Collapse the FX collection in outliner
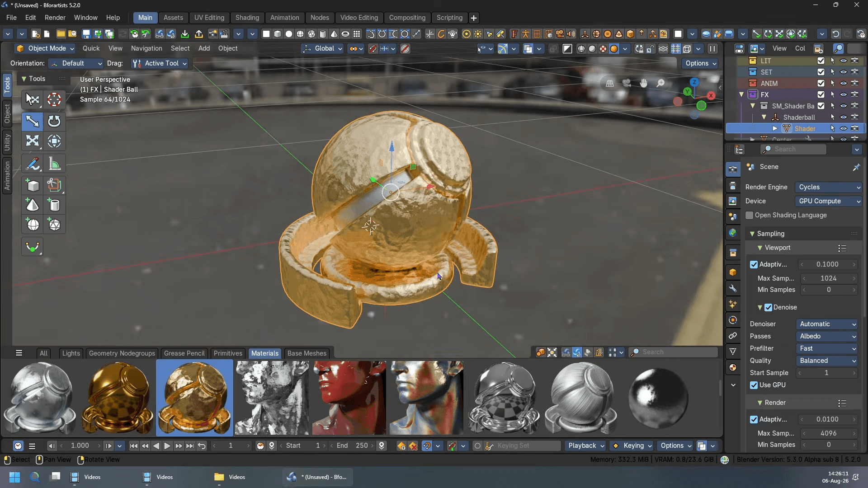 click(x=741, y=94)
